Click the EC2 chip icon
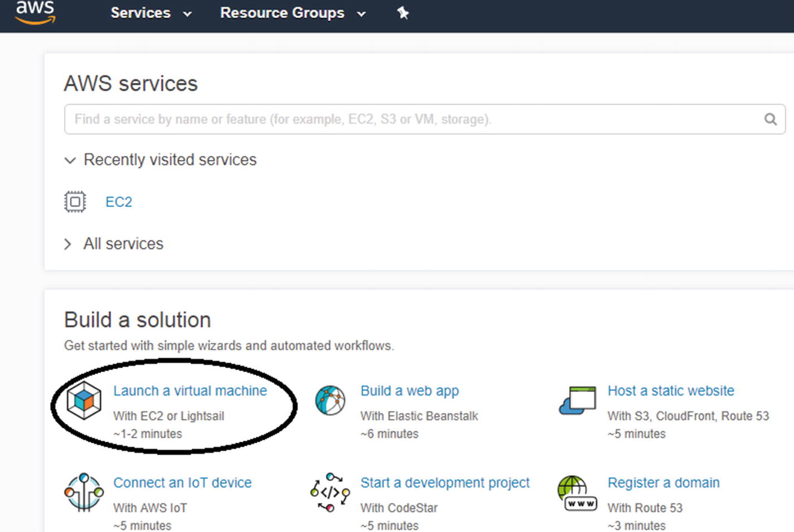This screenshot has height=532, width=794. point(75,202)
